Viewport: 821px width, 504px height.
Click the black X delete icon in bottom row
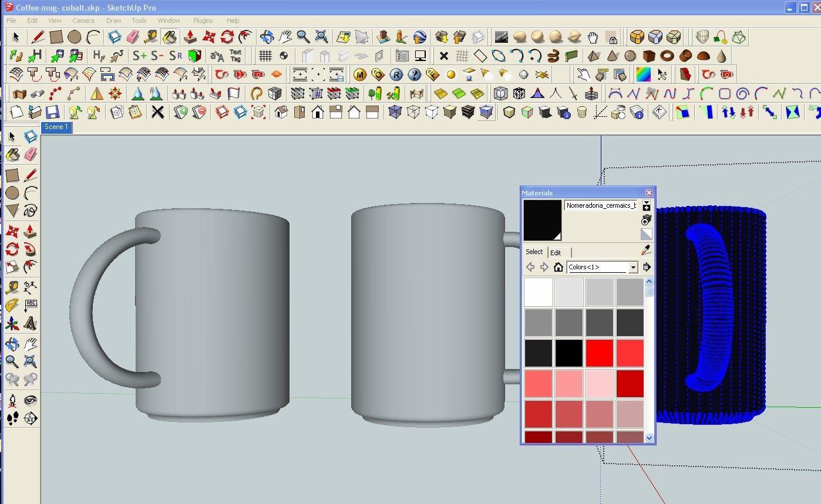coord(157,111)
